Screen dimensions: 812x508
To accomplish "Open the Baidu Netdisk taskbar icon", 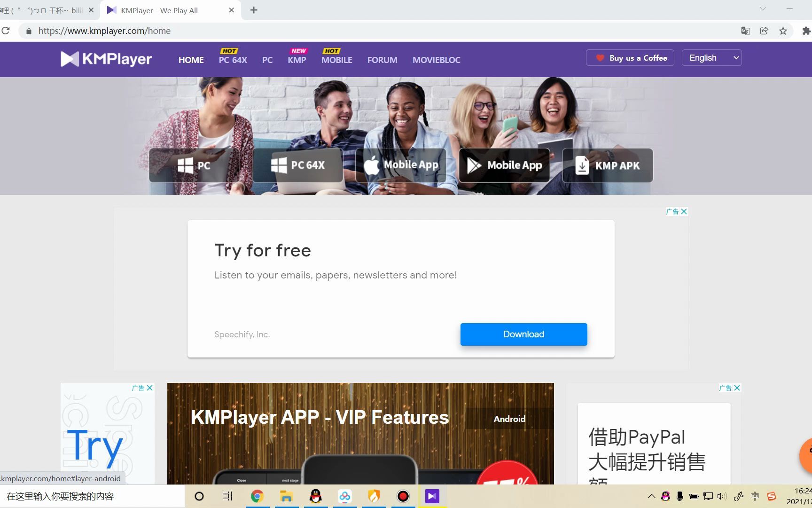I will coord(345,496).
